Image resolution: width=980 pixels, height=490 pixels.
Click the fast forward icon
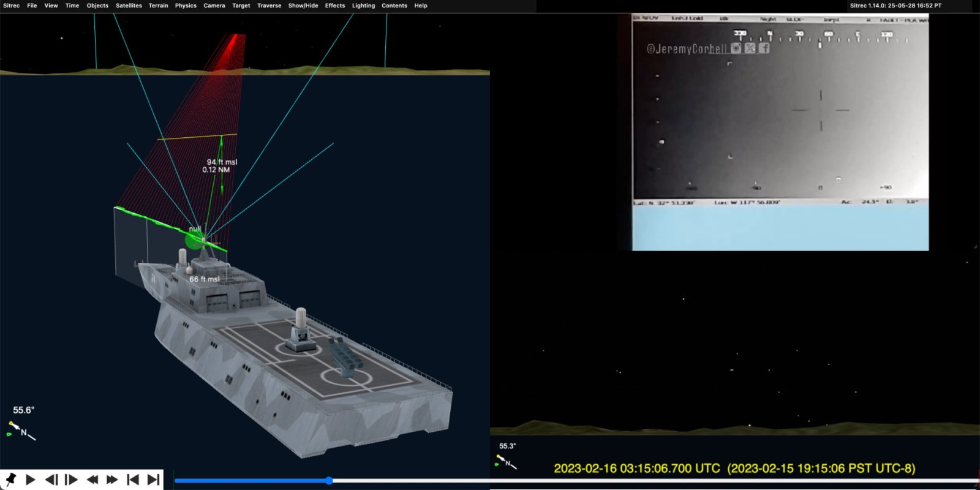point(112,480)
